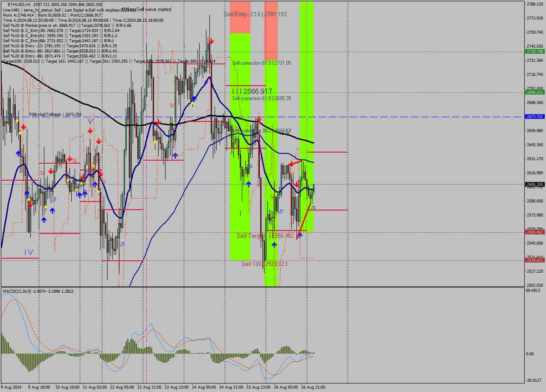The image size is (546, 392).
Task: Click the ETHUSD,H1 symbol title
Action: coord(19,4)
